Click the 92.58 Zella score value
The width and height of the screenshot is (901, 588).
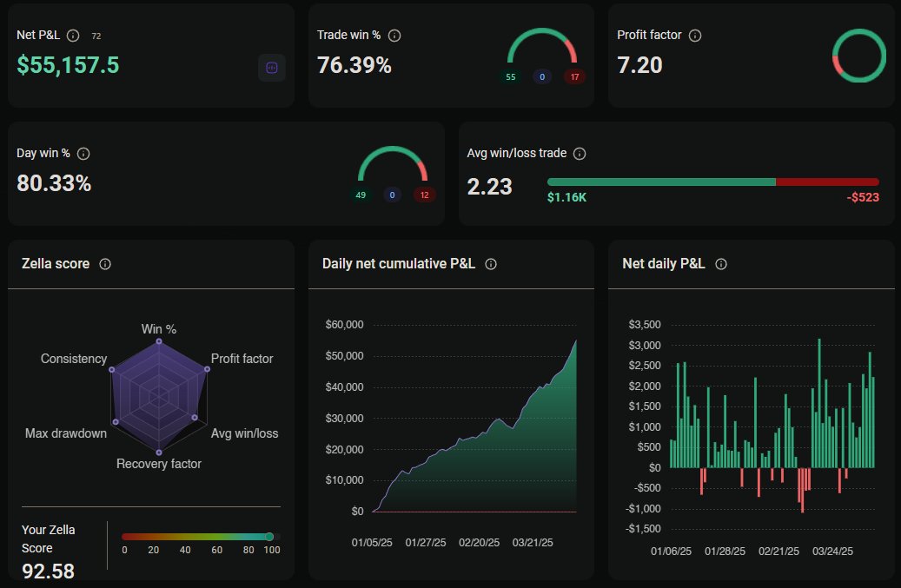49,571
